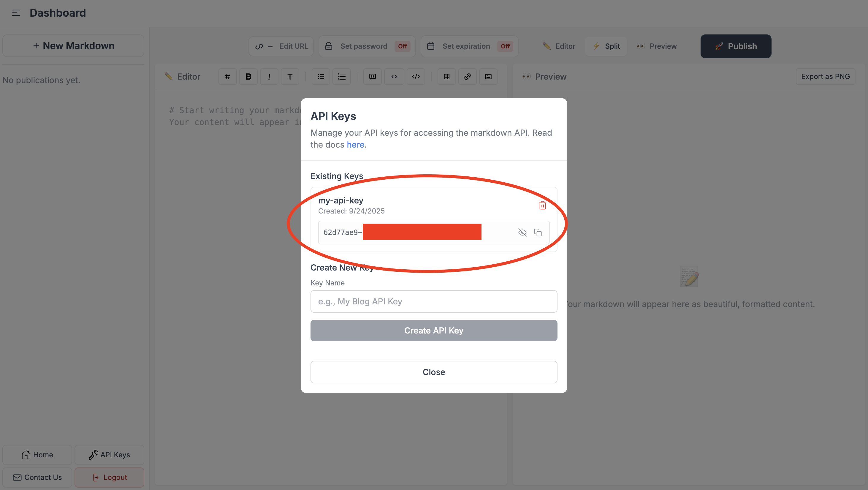Insert image from editor toolbar
This screenshot has height=490, width=868.
[488, 77]
